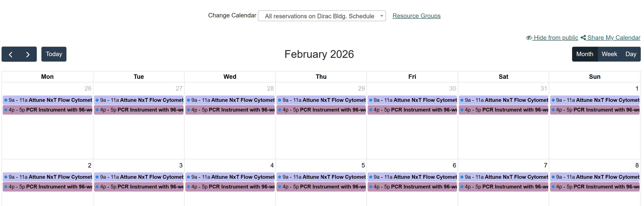Click blue dot on Thursday 5 Attune event
Screen dimensions: 644x206
(280, 177)
